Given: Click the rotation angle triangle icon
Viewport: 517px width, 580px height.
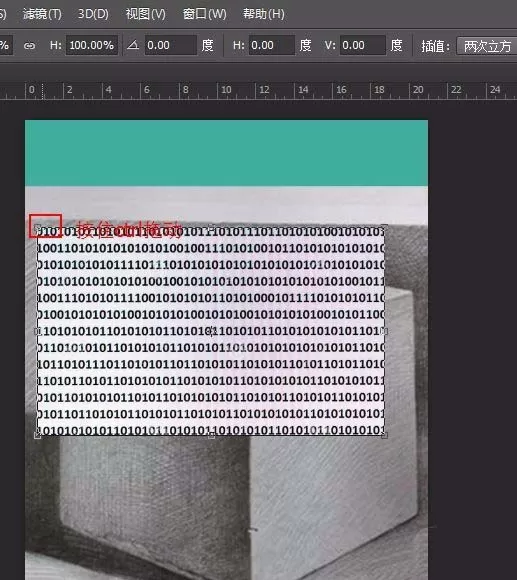Looking at the screenshot, I should tap(133, 45).
